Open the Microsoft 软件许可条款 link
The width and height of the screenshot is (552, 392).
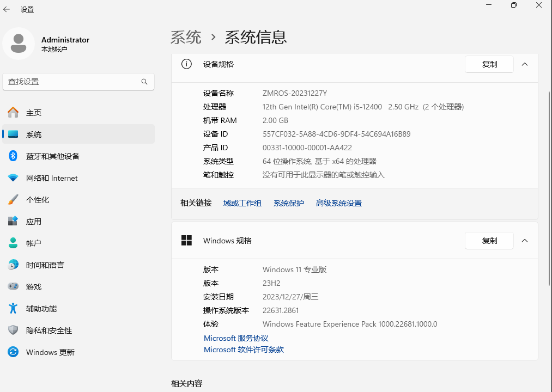(x=244, y=350)
